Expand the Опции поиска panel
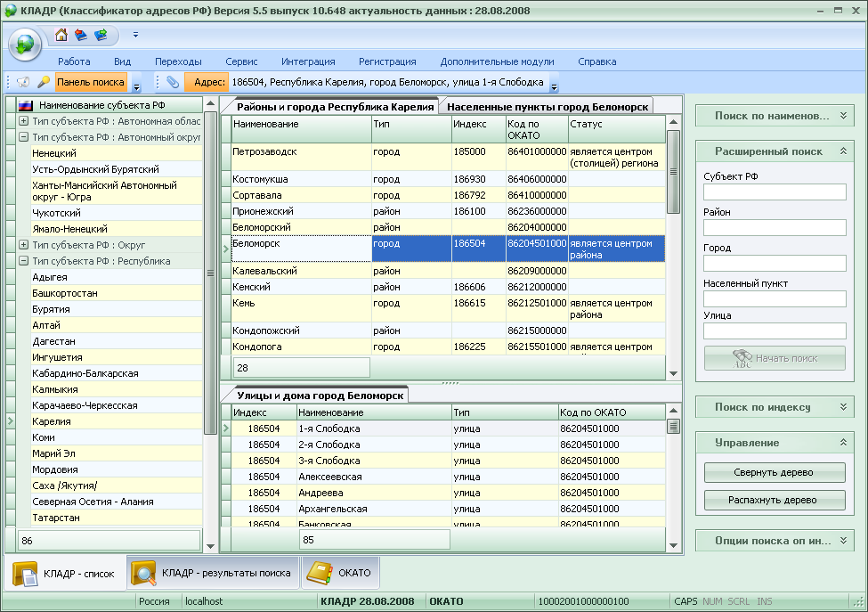868x612 pixels. (775, 541)
